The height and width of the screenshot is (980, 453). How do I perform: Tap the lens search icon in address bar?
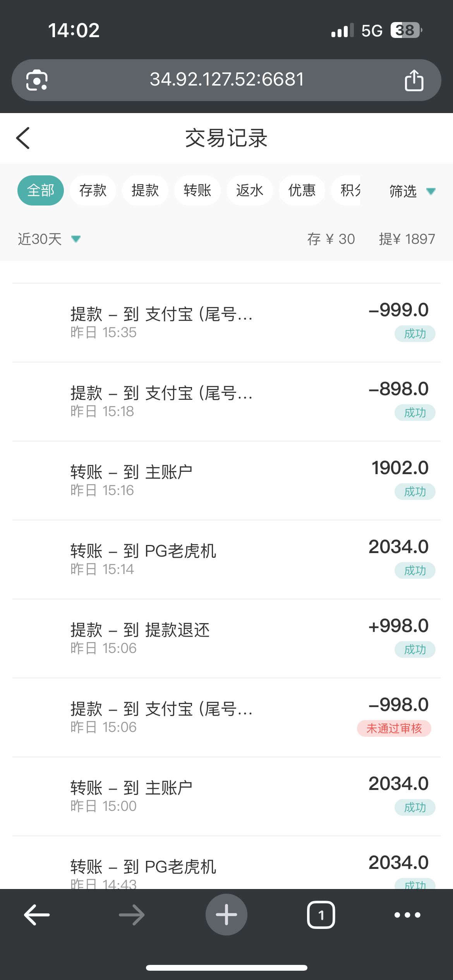tap(37, 80)
